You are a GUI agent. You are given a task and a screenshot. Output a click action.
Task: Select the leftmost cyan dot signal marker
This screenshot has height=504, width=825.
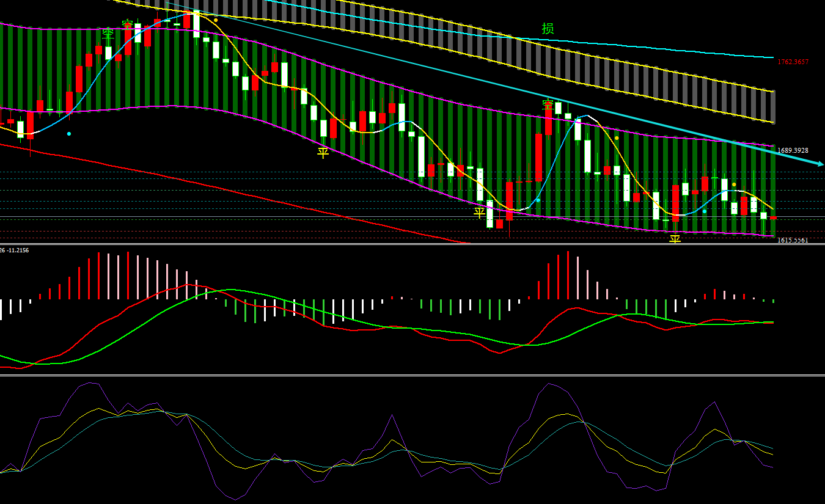point(69,133)
